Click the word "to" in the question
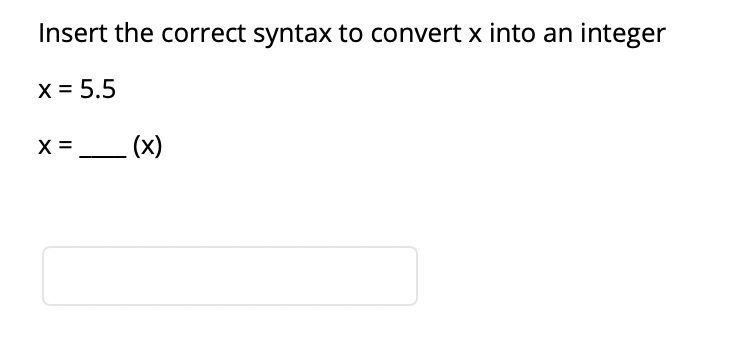734x360 pixels. point(351,34)
